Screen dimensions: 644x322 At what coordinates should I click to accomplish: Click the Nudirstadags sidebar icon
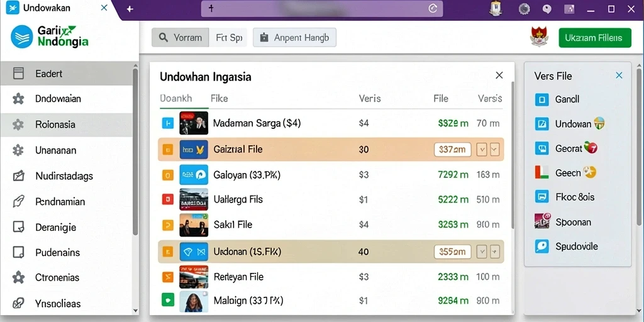pos(18,176)
